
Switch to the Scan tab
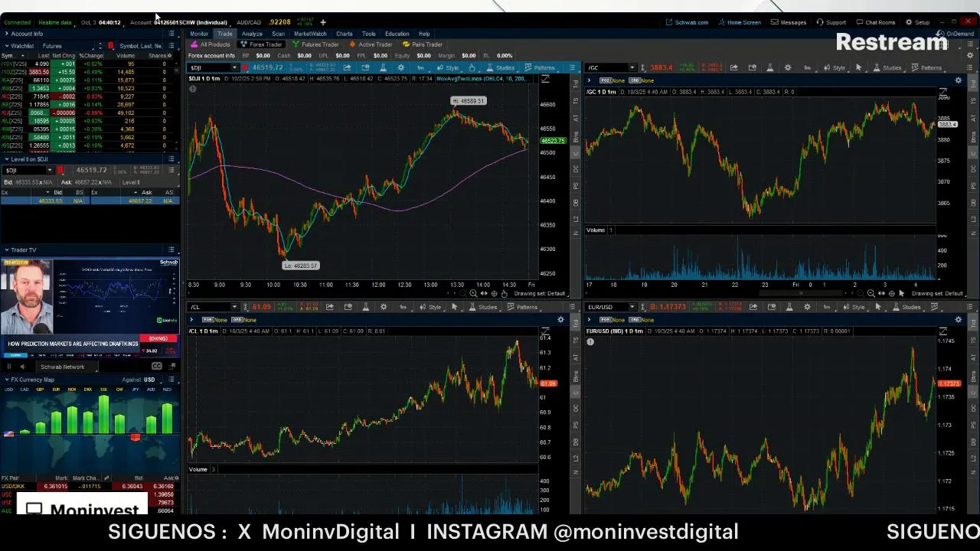pyautogui.click(x=278, y=34)
